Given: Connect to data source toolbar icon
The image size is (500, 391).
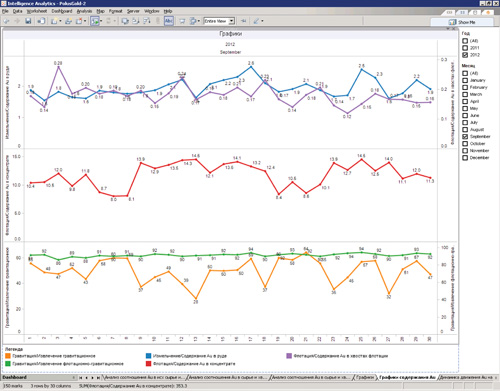Looking at the screenshot, I should pos(41,21).
